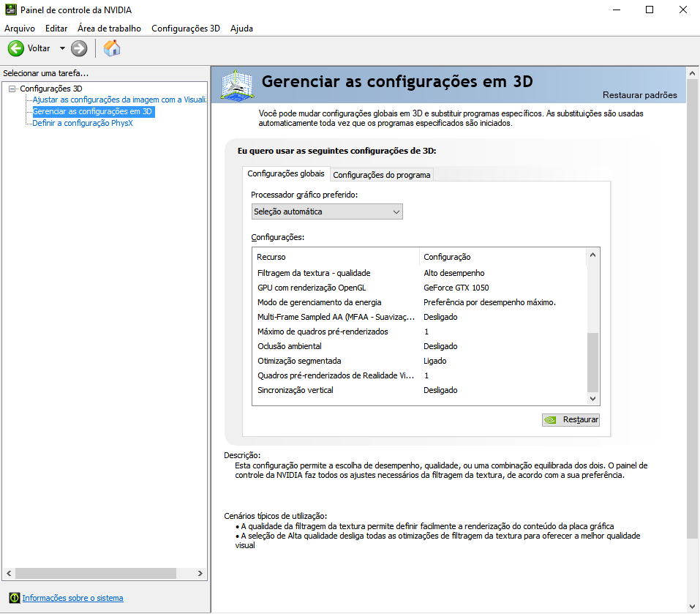Open the Arquivo menu
The height and width of the screenshot is (614, 700).
click(x=20, y=28)
